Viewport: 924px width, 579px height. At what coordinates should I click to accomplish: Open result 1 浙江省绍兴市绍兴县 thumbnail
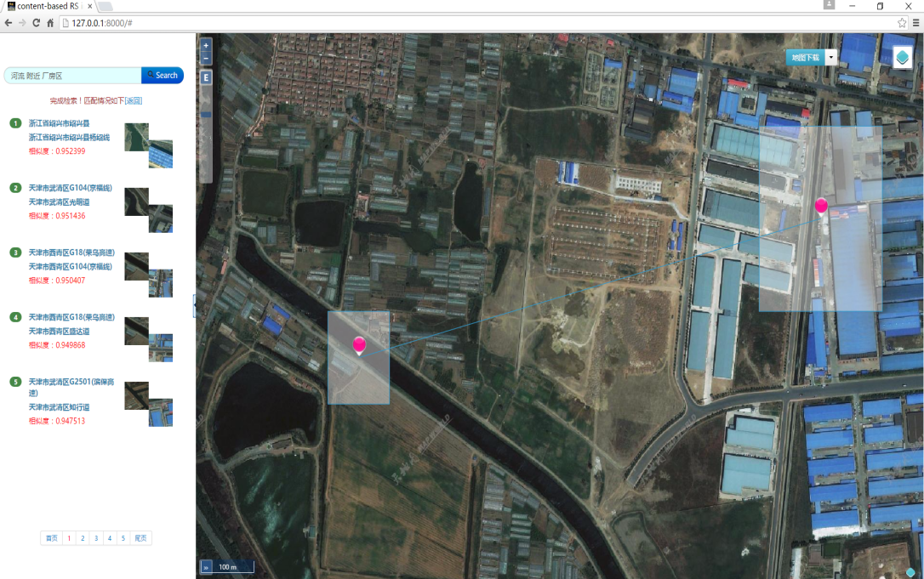click(x=148, y=145)
